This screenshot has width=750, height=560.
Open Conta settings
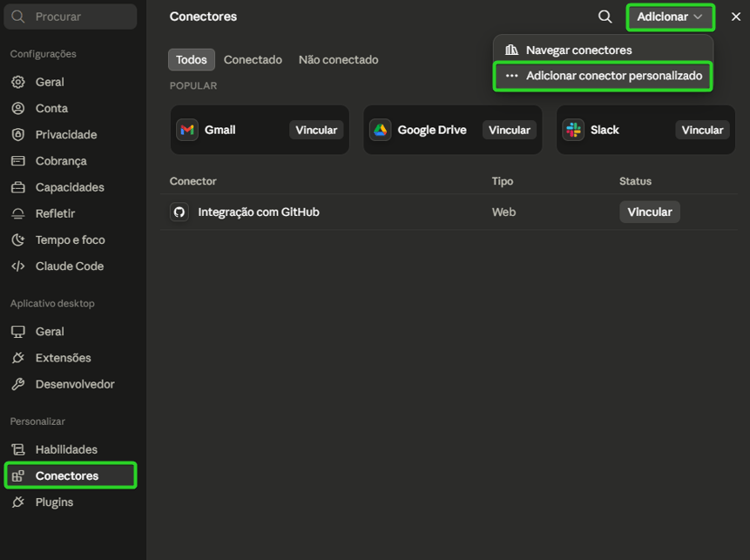71,108
